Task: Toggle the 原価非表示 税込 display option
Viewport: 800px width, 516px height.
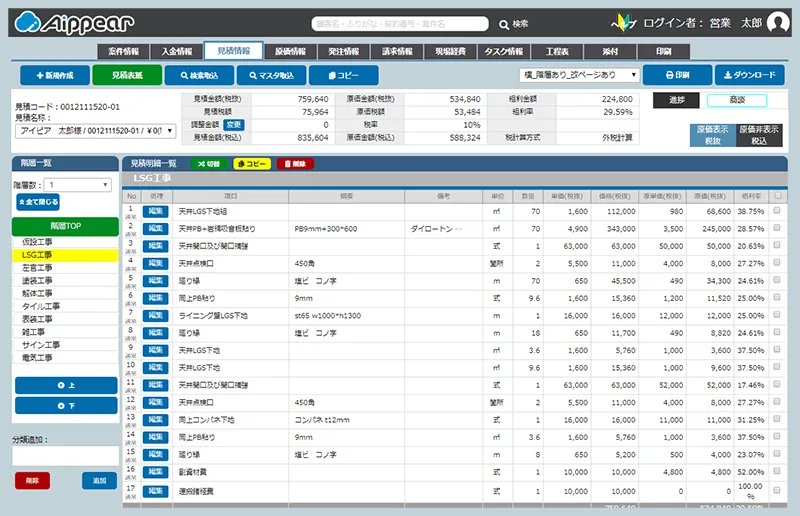Action: point(760,136)
